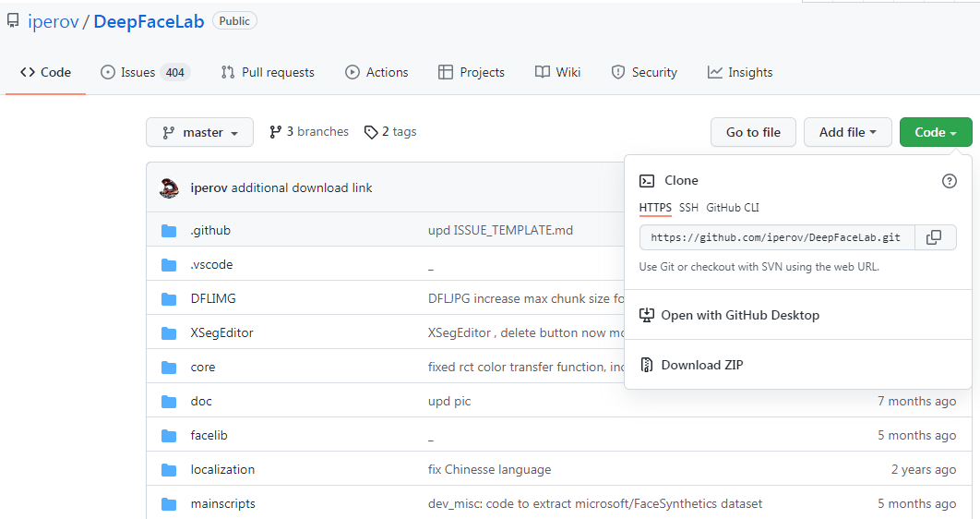Click the Download ZIP archive icon
This screenshot has width=980, height=519.
(647, 365)
